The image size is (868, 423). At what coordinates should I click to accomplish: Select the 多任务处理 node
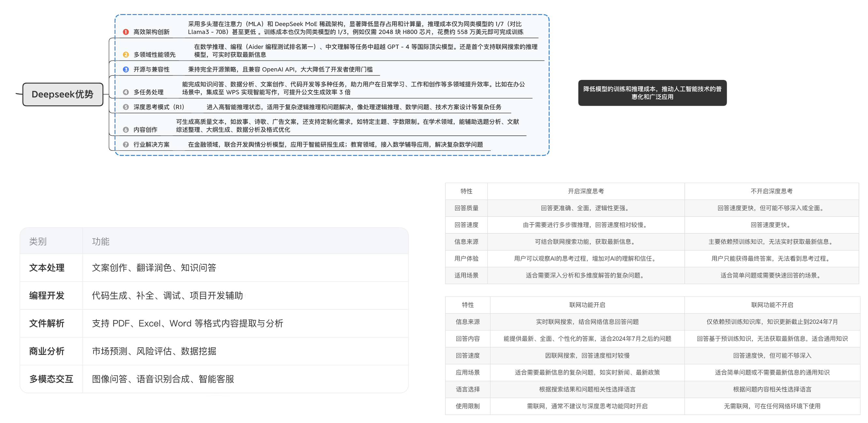[x=148, y=92]
